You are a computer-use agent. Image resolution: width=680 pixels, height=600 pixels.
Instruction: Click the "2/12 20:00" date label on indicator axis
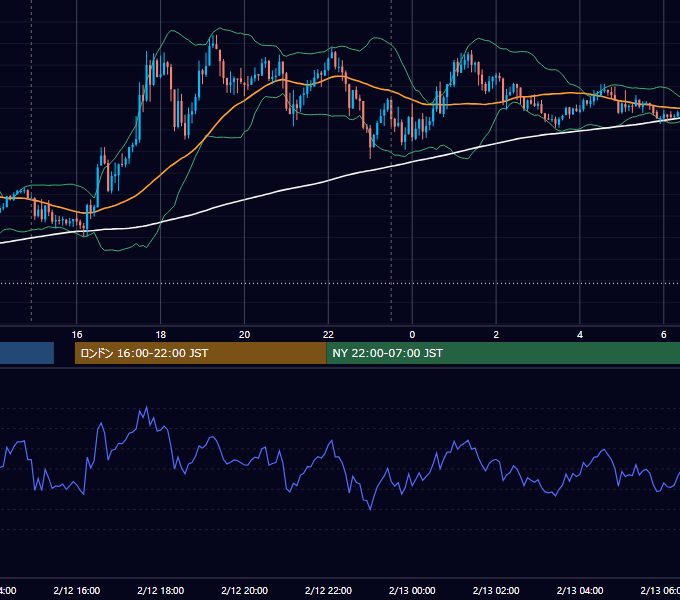point(245,590)
